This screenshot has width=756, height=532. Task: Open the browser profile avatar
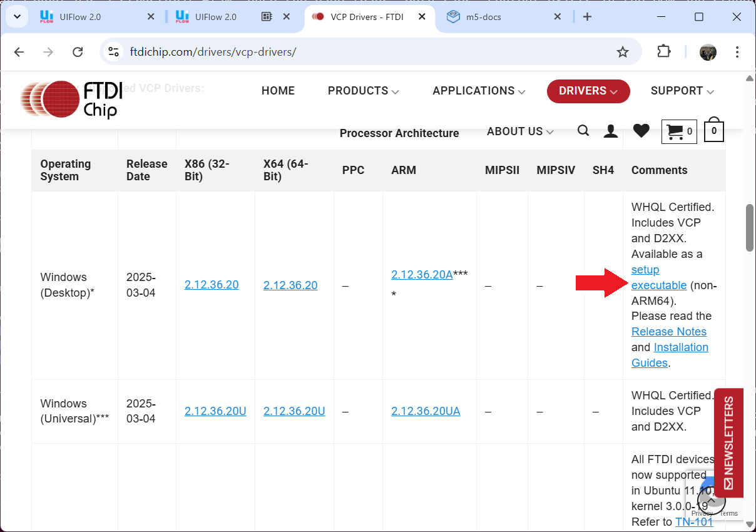tap(708, 52)
